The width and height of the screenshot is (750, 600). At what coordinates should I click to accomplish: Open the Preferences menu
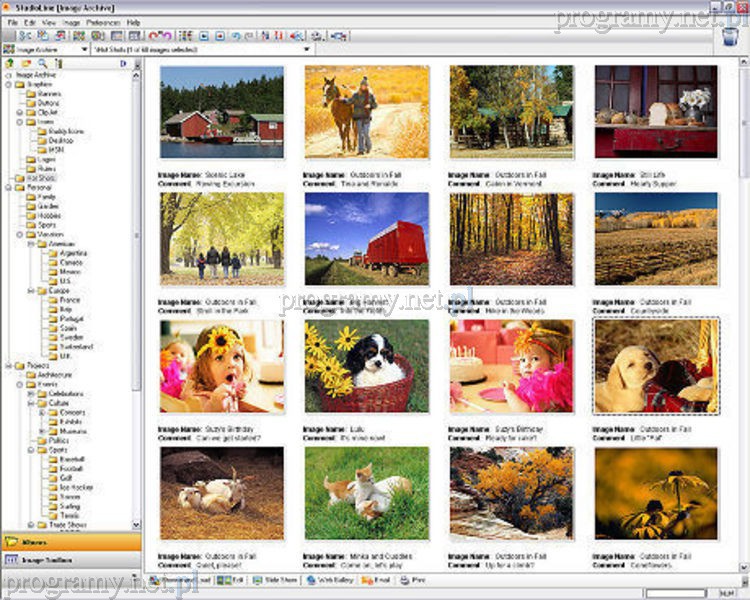pos(102,21)
